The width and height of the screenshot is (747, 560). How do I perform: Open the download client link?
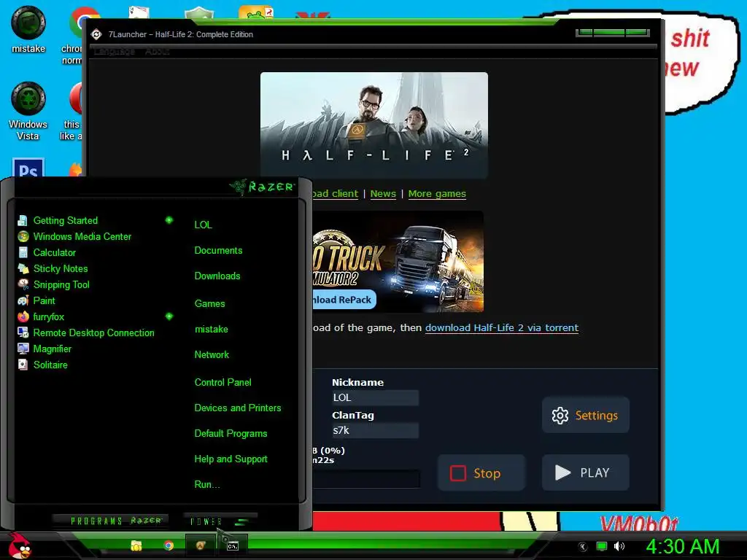(336, 193)
